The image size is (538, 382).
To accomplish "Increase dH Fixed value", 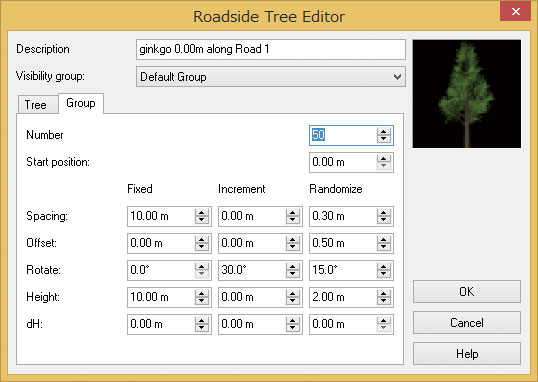I will (x=202, y=321).
